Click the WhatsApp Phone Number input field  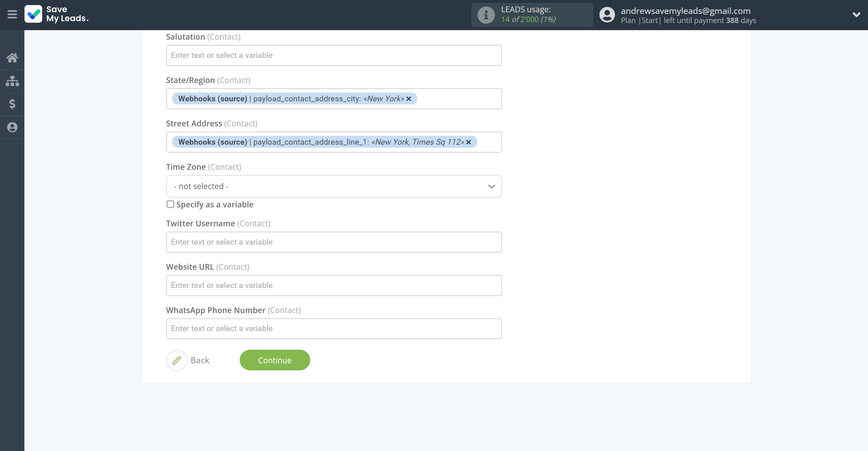click(334, 328)
